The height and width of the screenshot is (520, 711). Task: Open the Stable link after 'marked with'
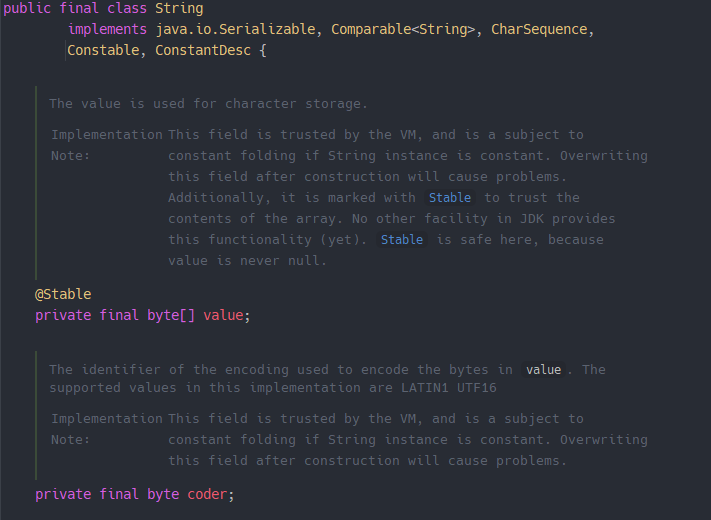[449, 198]
